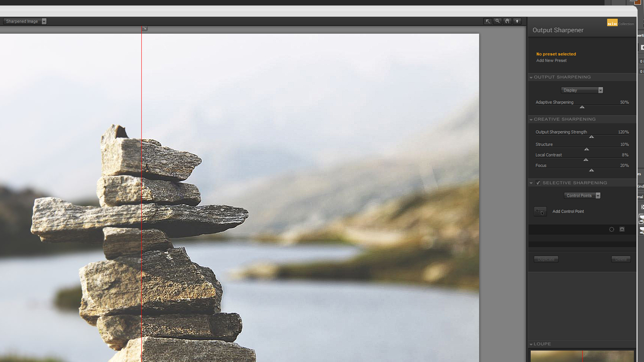The image size is (644, 362).
Task: Click the dotted circle size column icon
Action: point(612,229)
